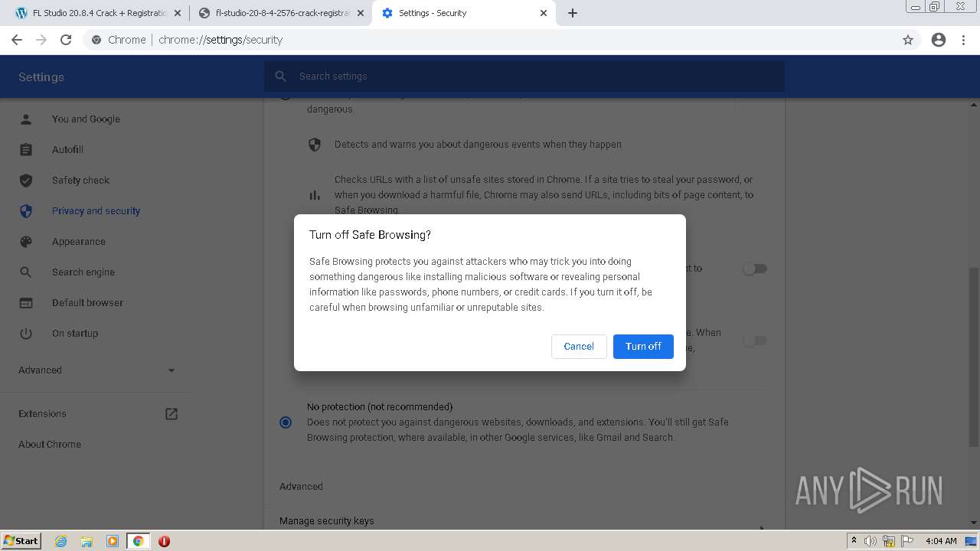Open Search engine settings section

(x=83, y=272)
